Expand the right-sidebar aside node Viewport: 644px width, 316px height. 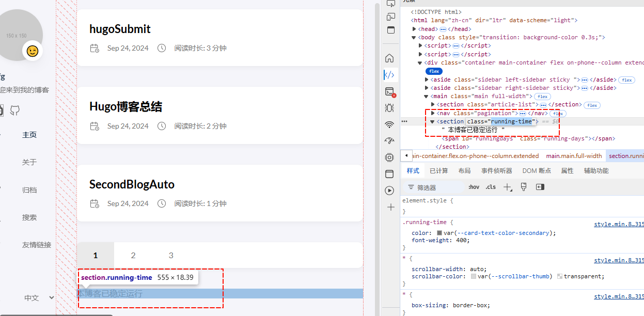[x=427, y=88]
